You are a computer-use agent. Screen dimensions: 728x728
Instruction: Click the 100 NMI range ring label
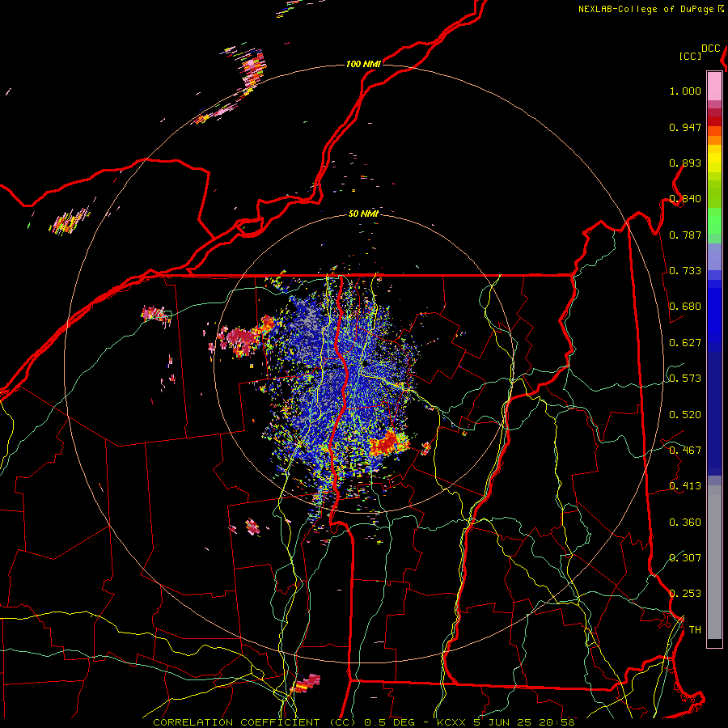click(x=363, y=64)
